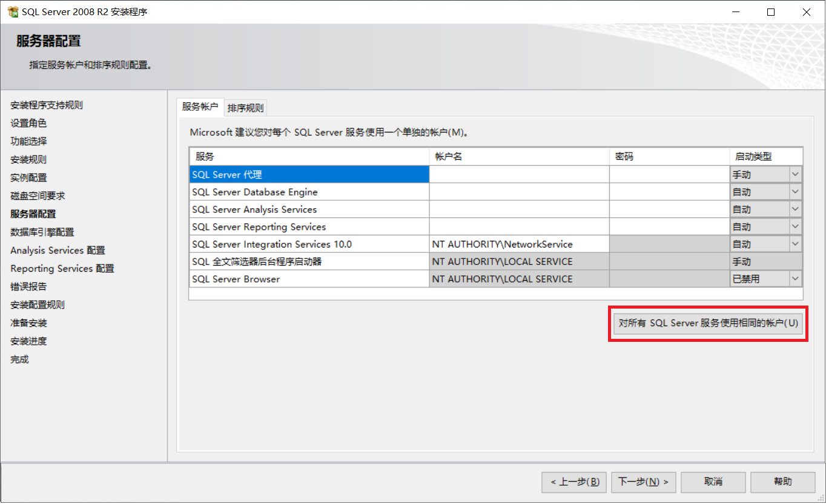Select the SQL 全文筛选器后台程序启动器 row
Image resolution: width=826 pixels, height=504 pixels.
click(309, 261)
